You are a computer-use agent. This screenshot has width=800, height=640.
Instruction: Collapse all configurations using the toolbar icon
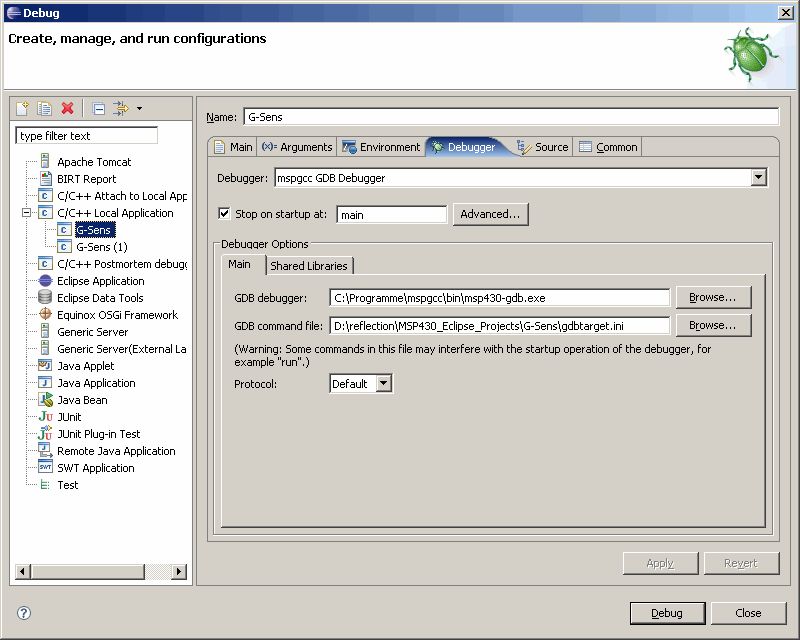99,108
